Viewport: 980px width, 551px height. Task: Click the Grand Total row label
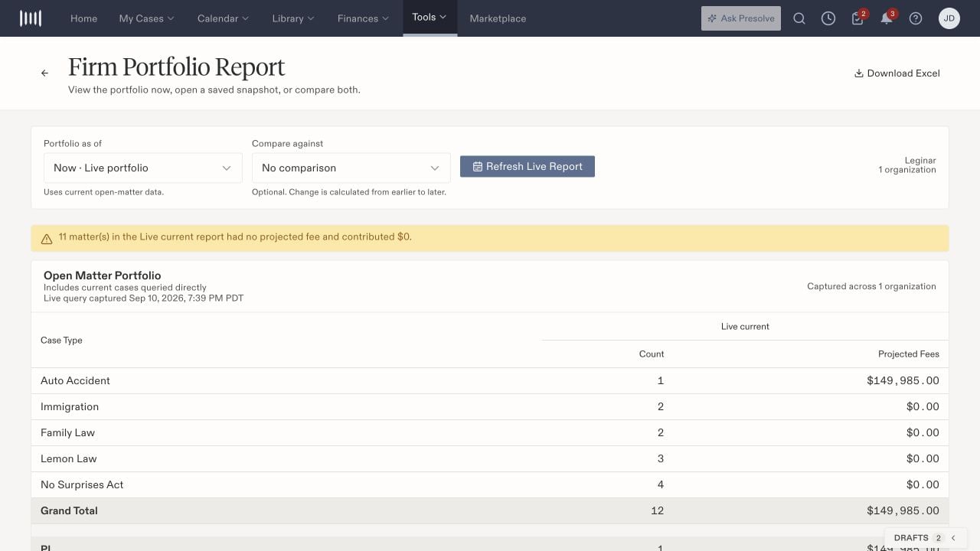pos(69,510)
